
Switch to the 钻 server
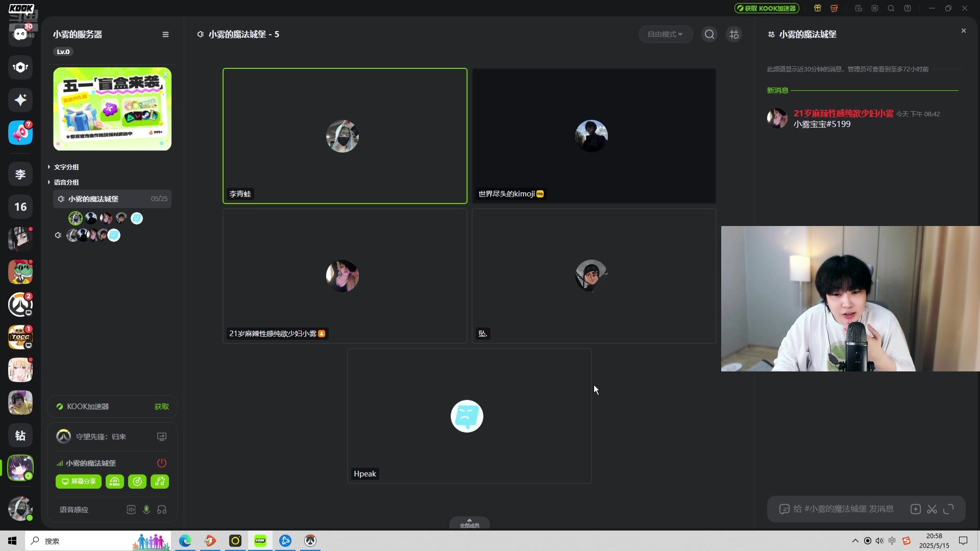tap(20, 435)
